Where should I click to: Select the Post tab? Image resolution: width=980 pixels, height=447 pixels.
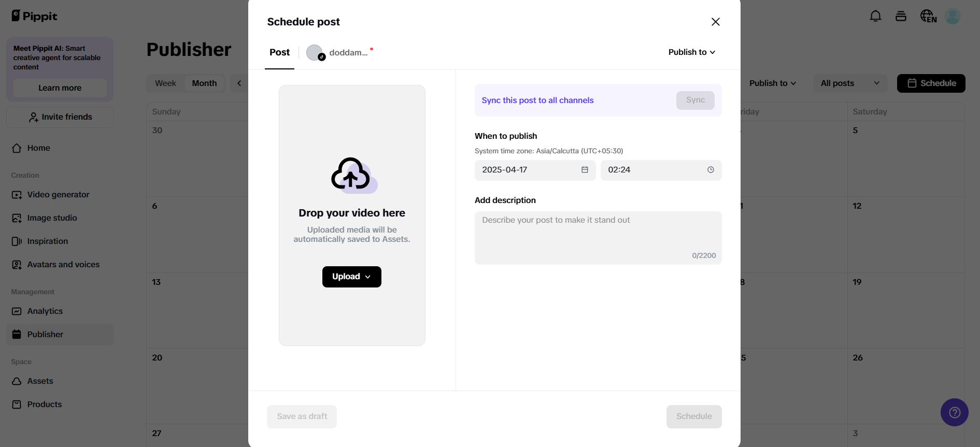(x=279, y=52)
